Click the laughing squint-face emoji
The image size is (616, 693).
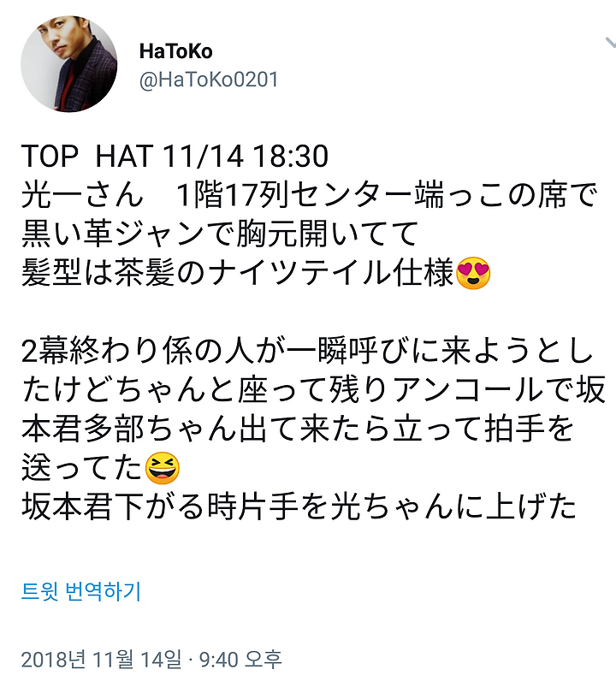pos(163,468)
